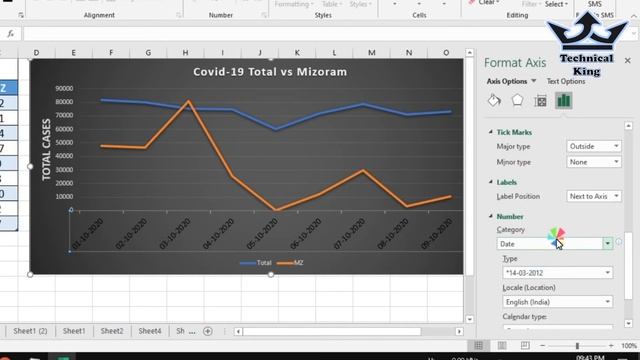
Task: Select the MZ legend entry
Action: click(x=290, y=263)
